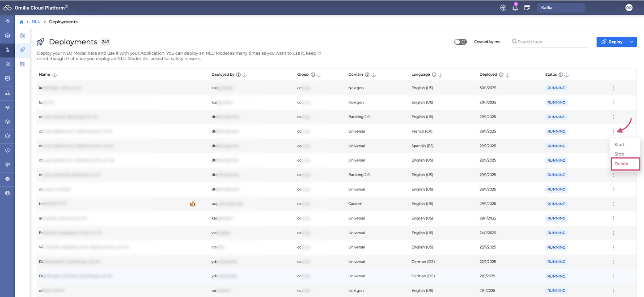Go to NLU via breadcrumb link
This screenshot has height=297, width=644.
36,22
